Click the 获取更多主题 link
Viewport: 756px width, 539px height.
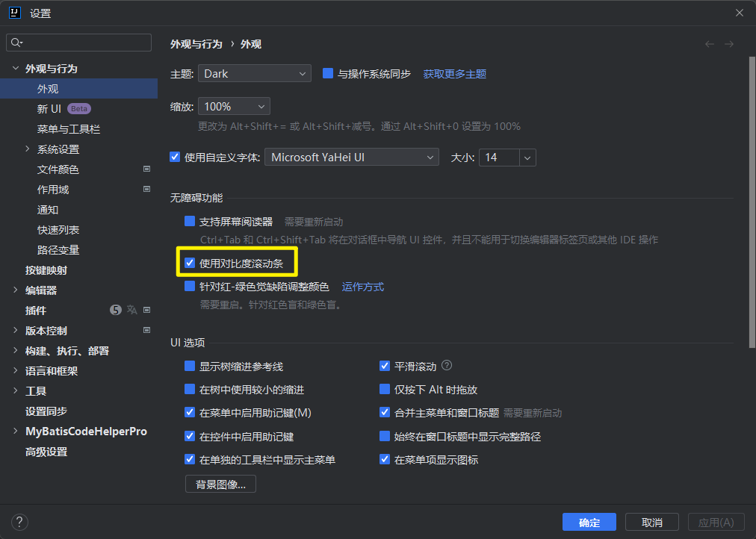coord(454,74)
